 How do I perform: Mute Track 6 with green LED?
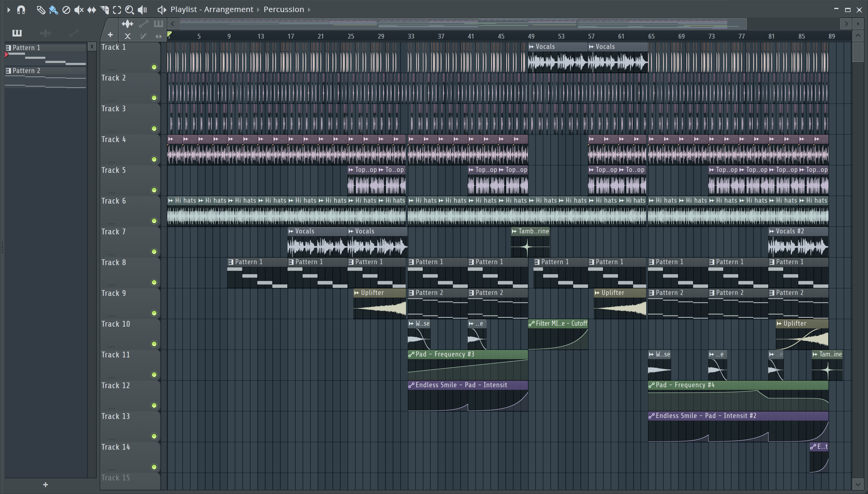(x=154, y=221)
